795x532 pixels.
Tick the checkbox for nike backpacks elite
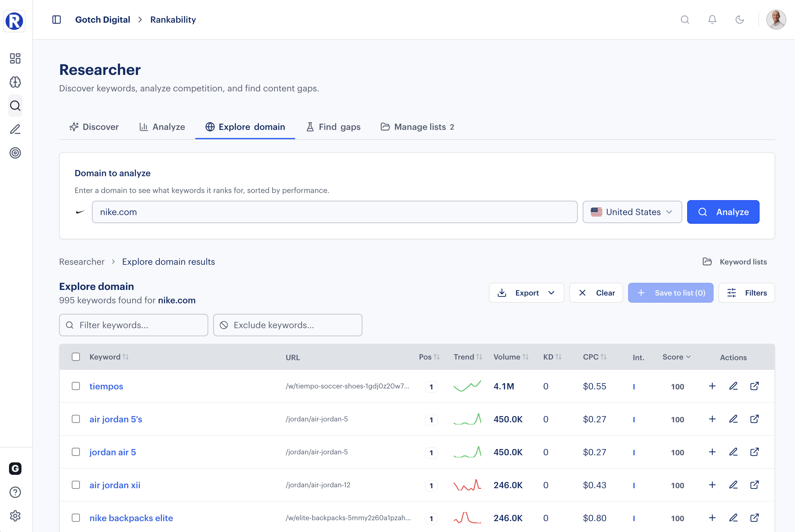(76, 518)
